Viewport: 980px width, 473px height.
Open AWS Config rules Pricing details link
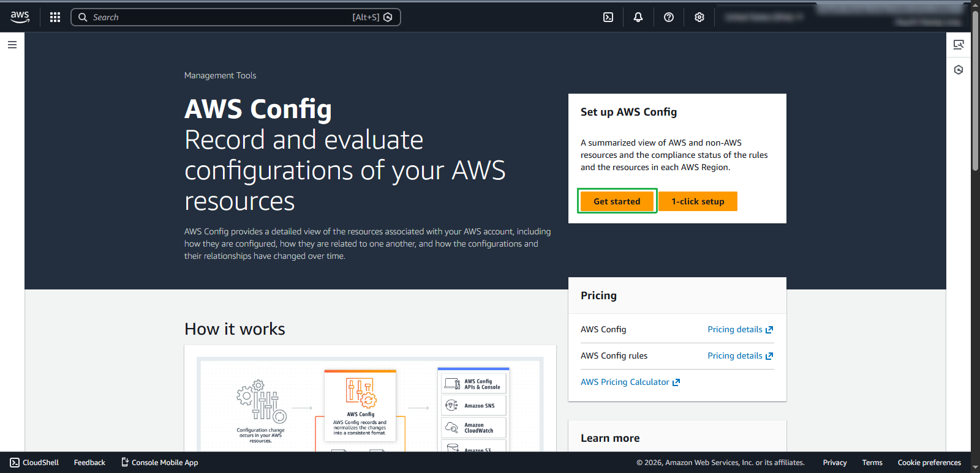[740, 356]
